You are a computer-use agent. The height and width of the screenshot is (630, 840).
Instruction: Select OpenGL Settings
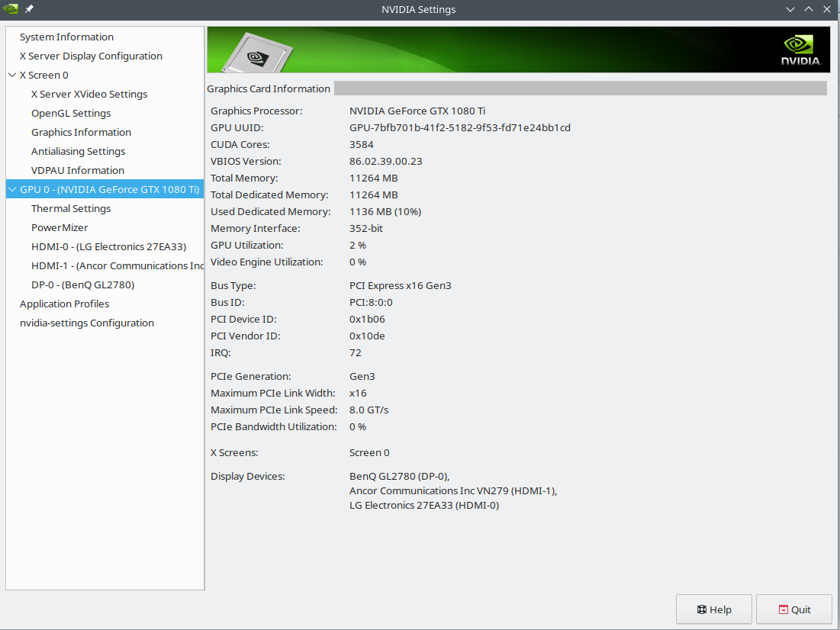[x=70, y=113]
